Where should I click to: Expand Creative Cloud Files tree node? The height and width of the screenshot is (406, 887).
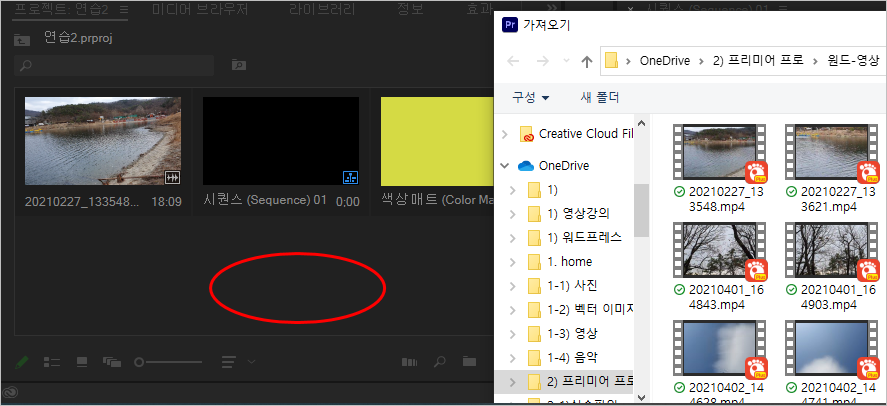click(x=505, y=134)
